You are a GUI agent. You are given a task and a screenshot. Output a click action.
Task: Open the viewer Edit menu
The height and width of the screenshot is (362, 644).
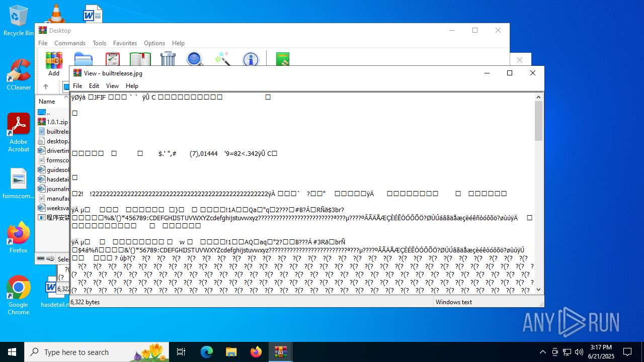click(x=94, y=86)
